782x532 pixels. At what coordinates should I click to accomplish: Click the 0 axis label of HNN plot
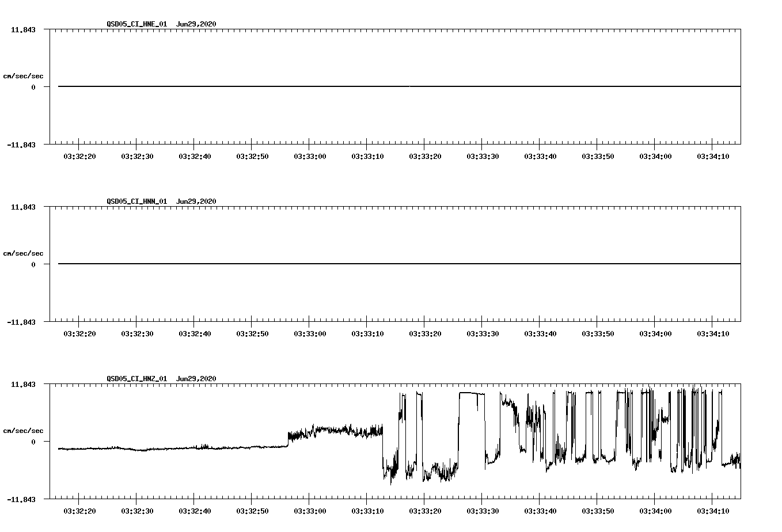pos(33,265)
